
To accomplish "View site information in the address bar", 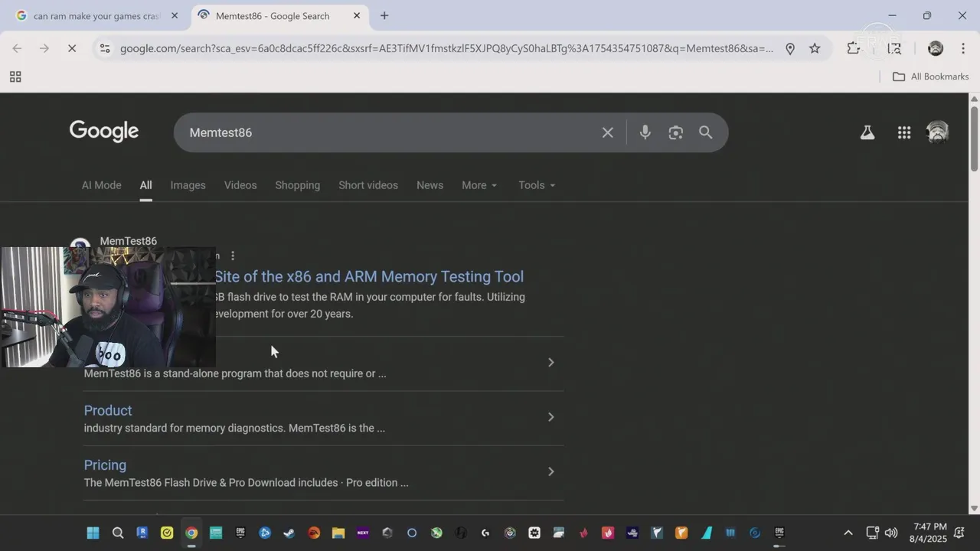I will [104, 48].
